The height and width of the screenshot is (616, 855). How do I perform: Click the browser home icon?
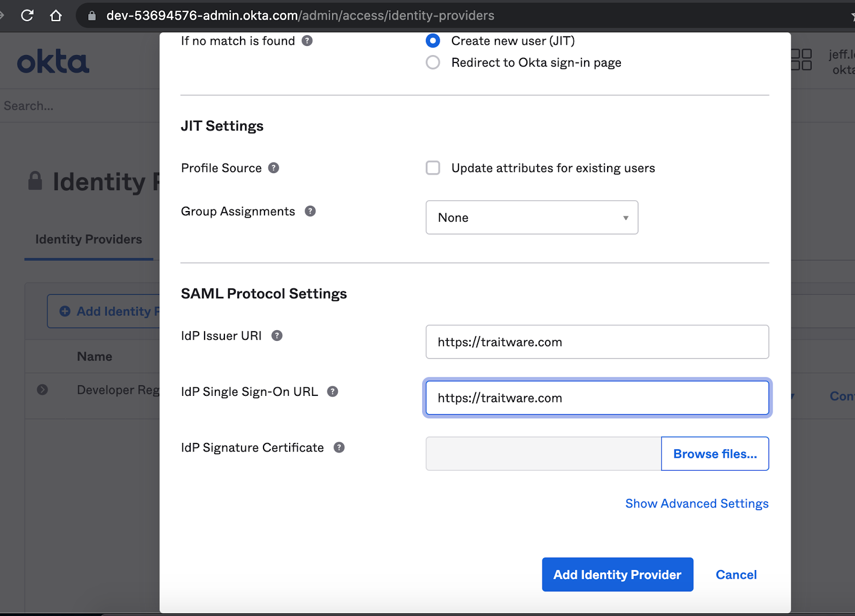point(56,15)
